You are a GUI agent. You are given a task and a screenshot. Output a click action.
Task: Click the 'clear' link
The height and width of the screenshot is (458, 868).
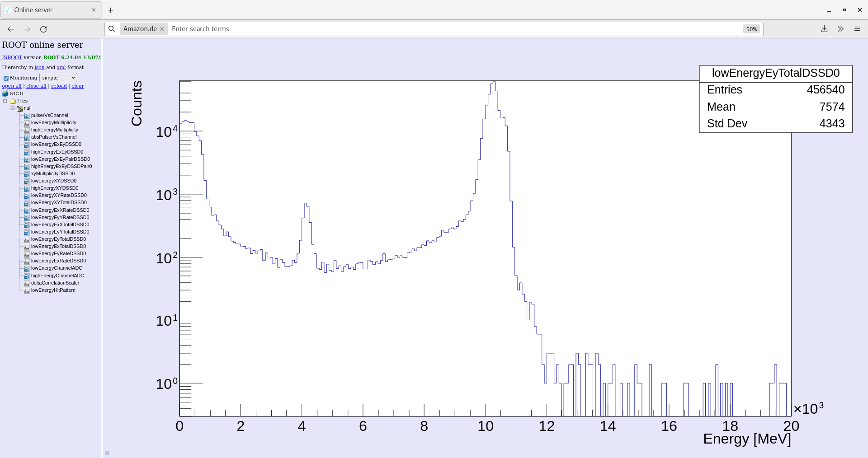tap(78, 86)
